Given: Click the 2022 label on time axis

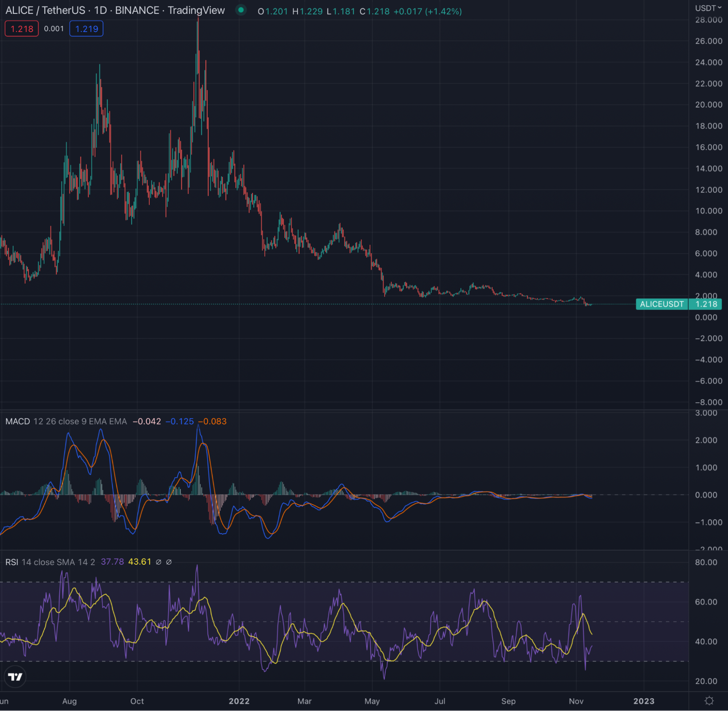Looking at the screenshot, I should point(239,701).
